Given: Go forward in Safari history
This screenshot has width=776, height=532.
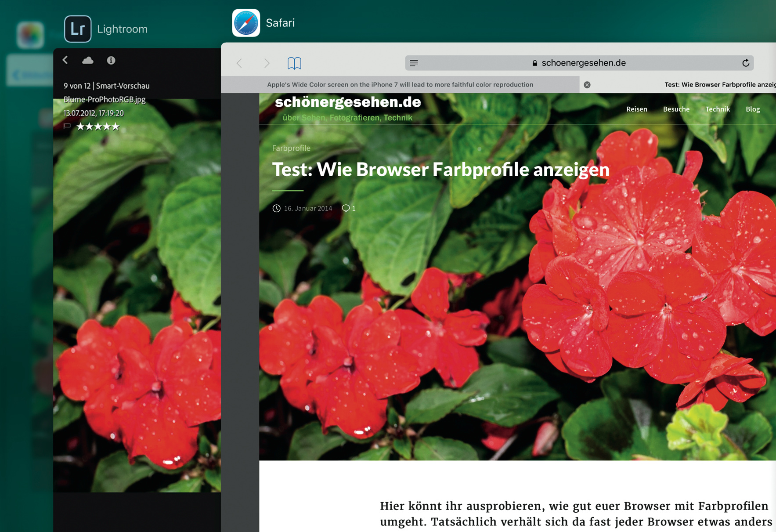Looking at the screenshot, I should point(267,63).
